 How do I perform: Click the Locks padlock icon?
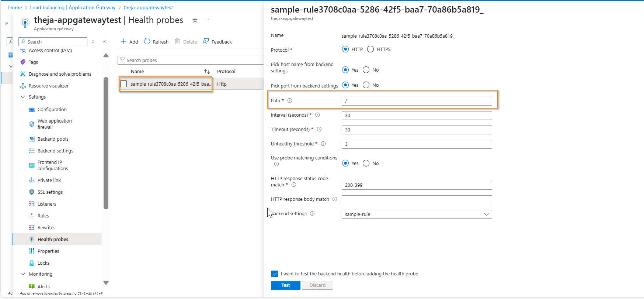click(32, 263)
